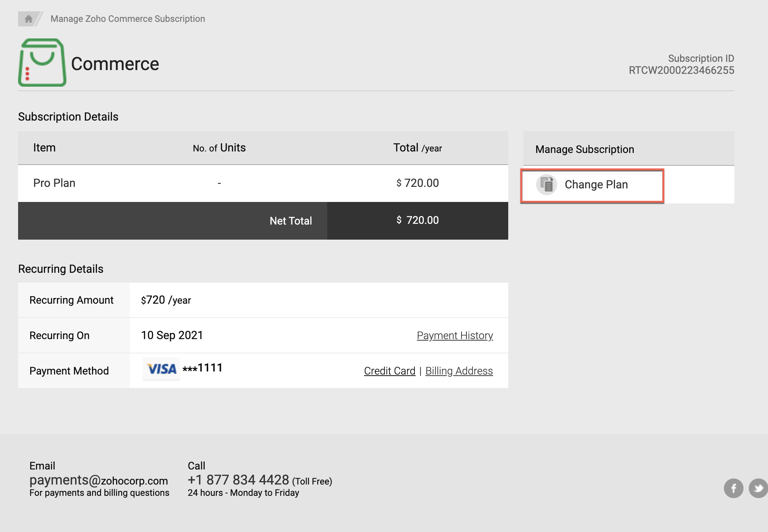768x532 pixels.
Task: Click the VISA card logo
Action: pyautogui.click(x=161, y=369)
